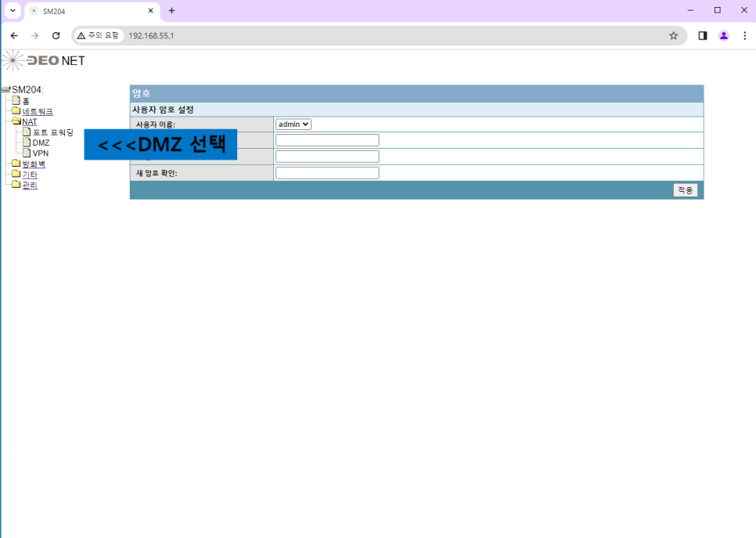Open tab search dropdown arrow
The height and width of the screenshot is (538, 756).
pyautogui.click(x=13, y=10)
